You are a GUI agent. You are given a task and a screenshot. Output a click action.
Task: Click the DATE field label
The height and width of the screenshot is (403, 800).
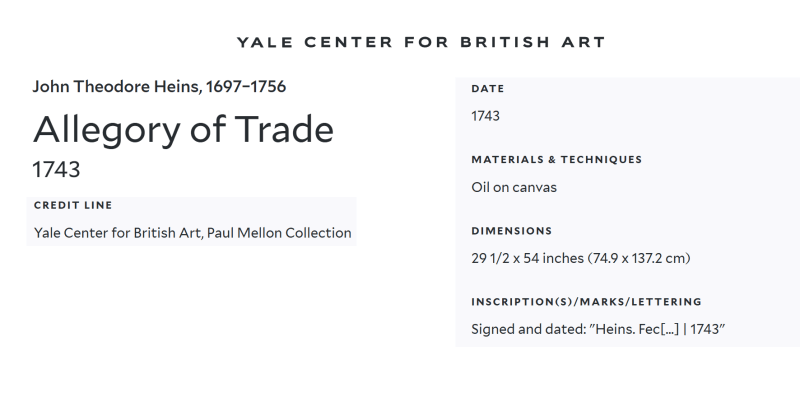point(487,89)
